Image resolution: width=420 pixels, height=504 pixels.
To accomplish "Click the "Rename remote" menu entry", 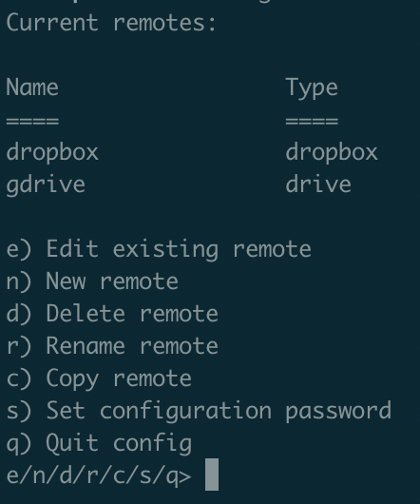I will 112,345.
